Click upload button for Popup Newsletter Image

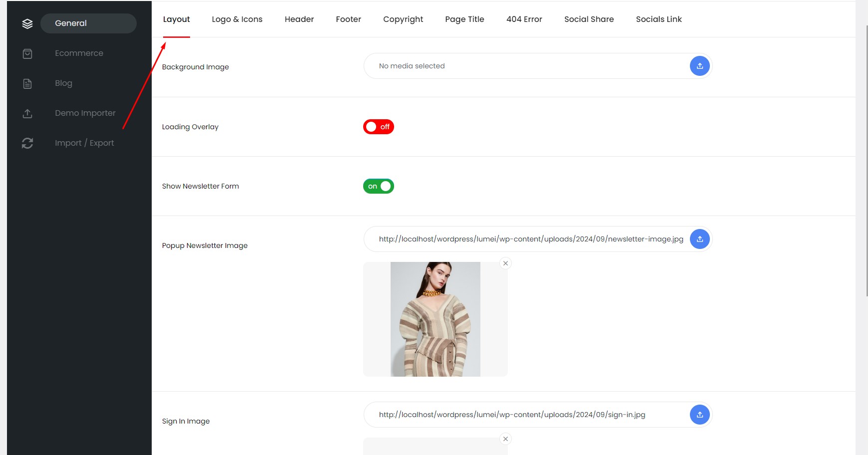click(x=699, y=239)
